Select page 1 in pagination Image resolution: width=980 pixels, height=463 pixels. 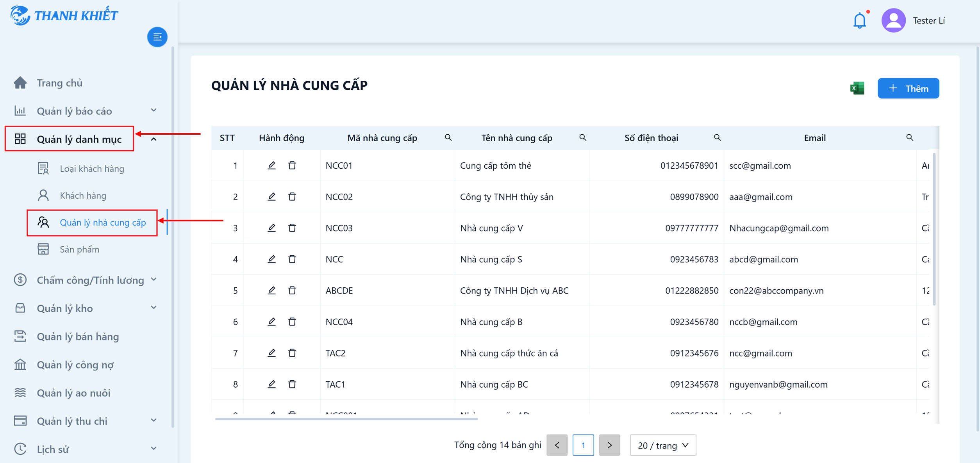tap(583, 445)
